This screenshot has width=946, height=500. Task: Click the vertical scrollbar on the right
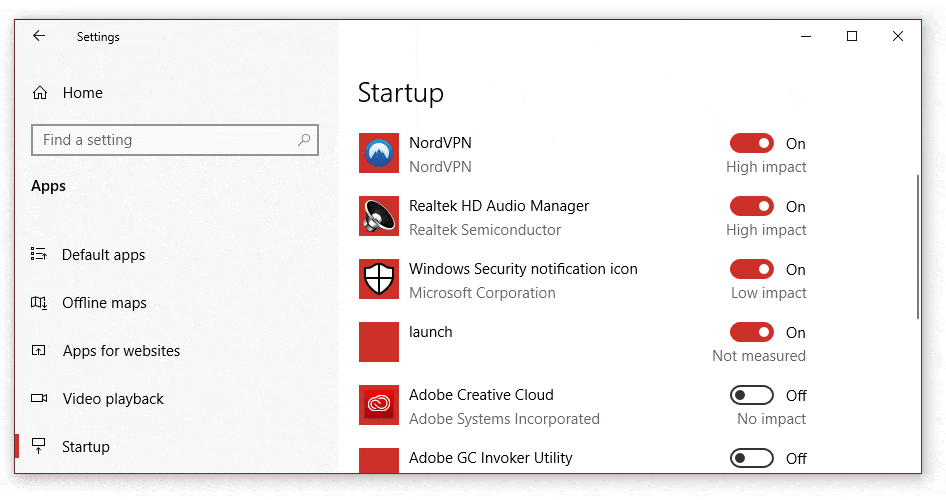point(918,247)
